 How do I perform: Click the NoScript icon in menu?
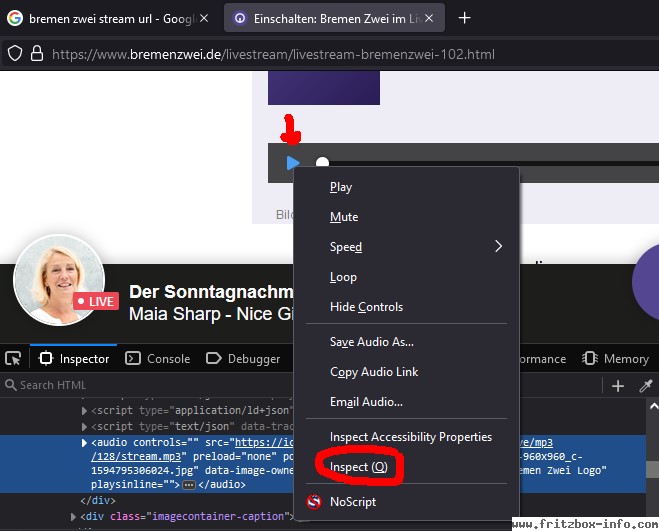(x=314, y=502)
